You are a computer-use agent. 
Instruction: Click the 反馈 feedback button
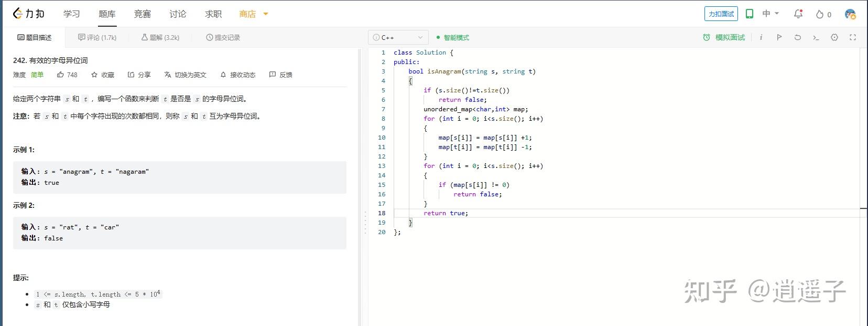tap(280, 75)
